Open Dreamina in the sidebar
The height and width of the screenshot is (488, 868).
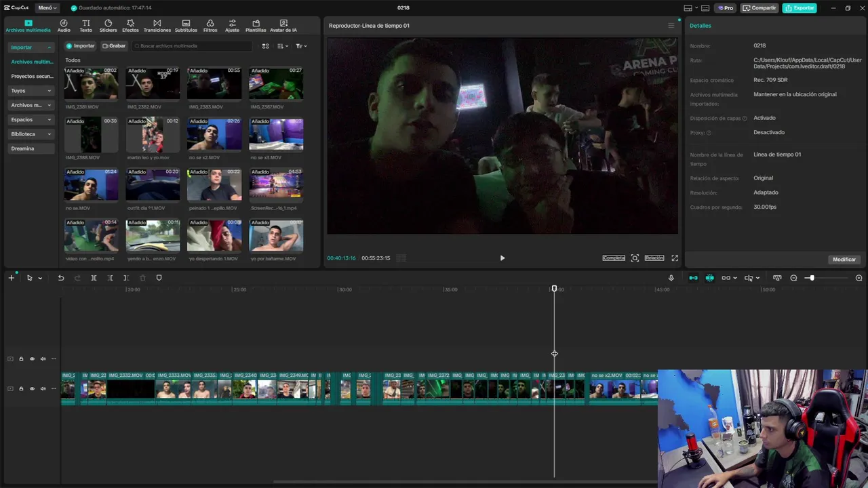(x=31, y=148)
